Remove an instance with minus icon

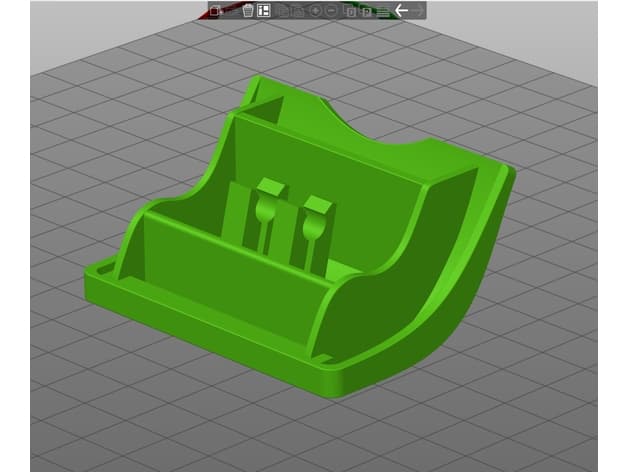(331, 11)
